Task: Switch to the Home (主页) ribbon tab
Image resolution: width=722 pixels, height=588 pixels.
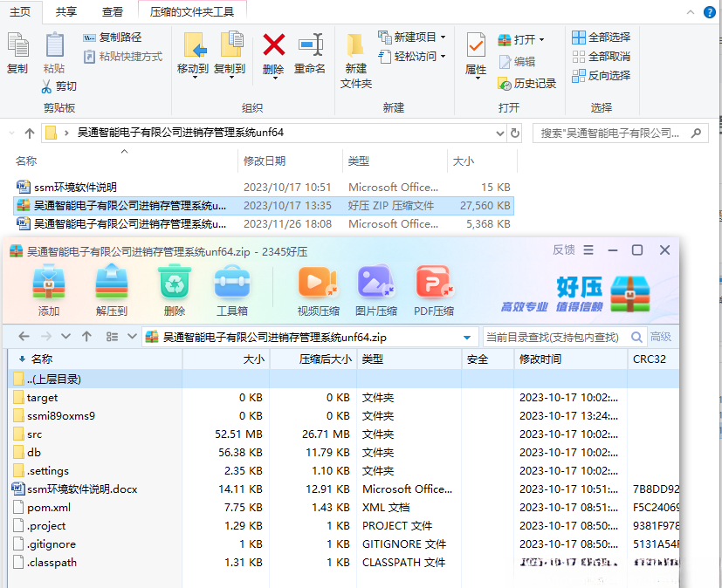Action: coord(20,11)
